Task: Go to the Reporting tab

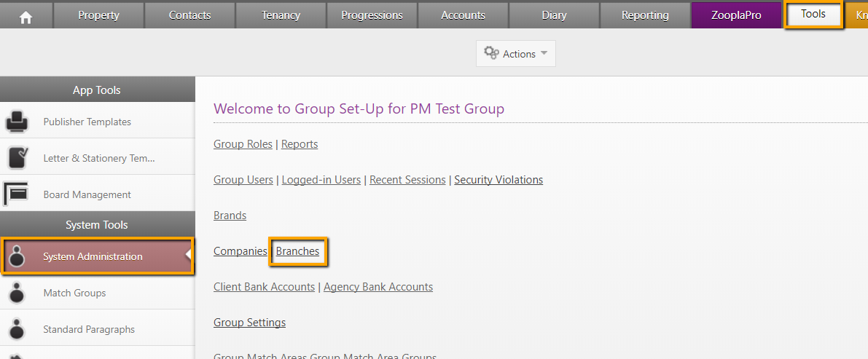Action: tap(645, 15)
